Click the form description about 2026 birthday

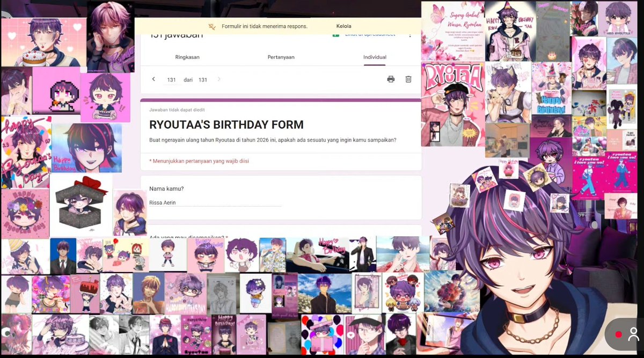[x=273, y=140]
